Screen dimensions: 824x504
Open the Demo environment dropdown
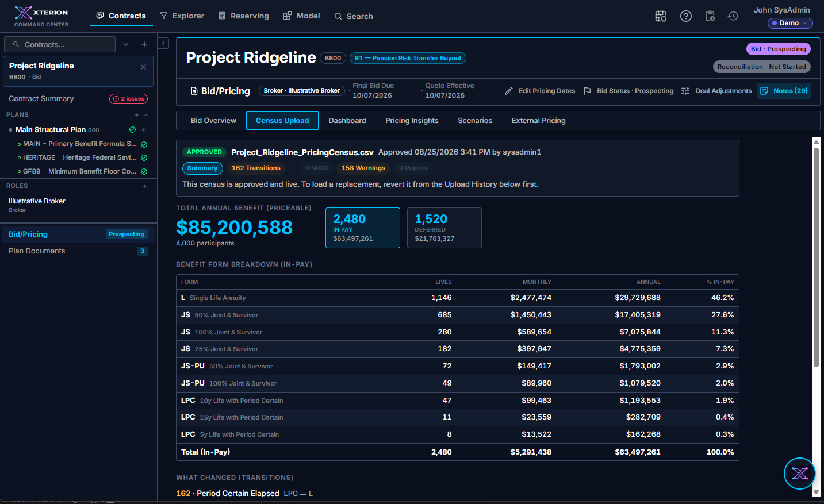[x=790, y=23]
